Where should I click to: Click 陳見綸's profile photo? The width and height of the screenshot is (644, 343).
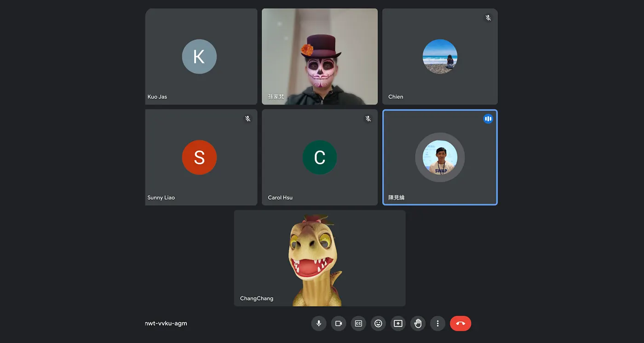point(440,157)
